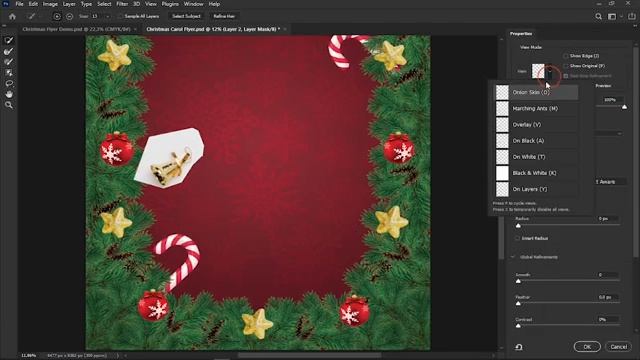Choose Marching Ants (M) view mode
Screen dimensions: 640x360
[x=536, y=109]
